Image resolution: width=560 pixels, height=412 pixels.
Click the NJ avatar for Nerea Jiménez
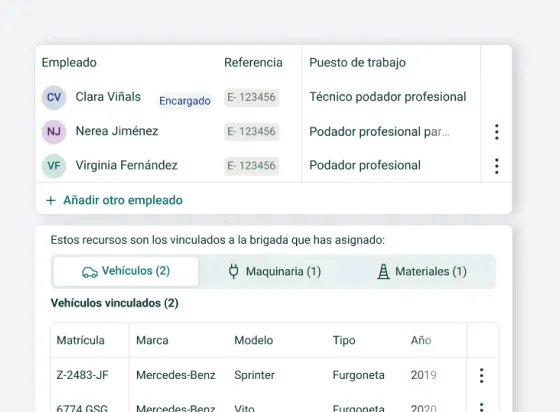[54, 131]
